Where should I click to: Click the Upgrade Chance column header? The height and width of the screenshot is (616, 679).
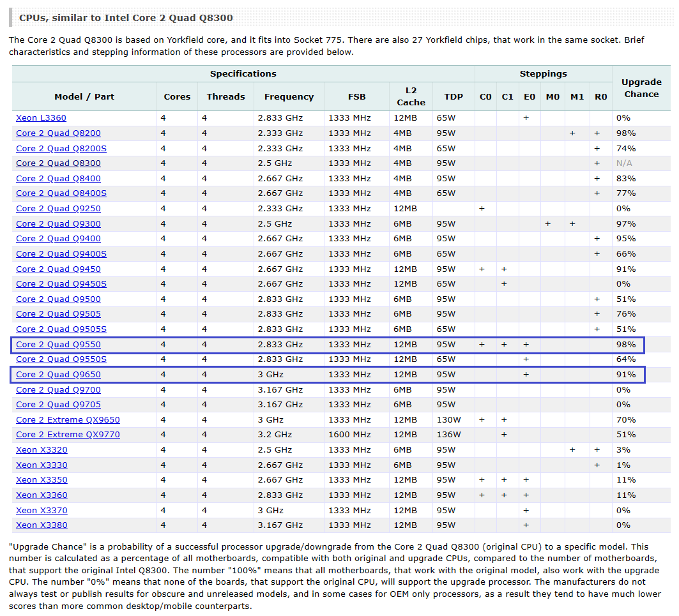click(641, 88)
